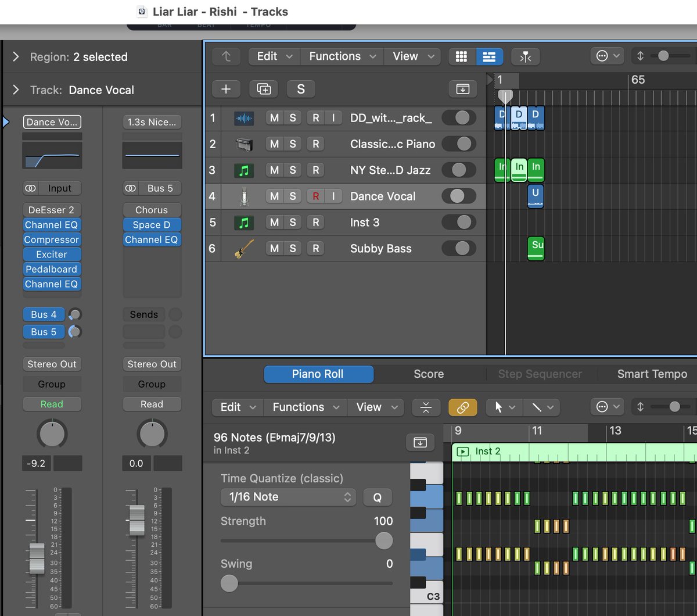
Task: Click the DeEsser 2 plugin slot
Action: (x=52, y=210)
